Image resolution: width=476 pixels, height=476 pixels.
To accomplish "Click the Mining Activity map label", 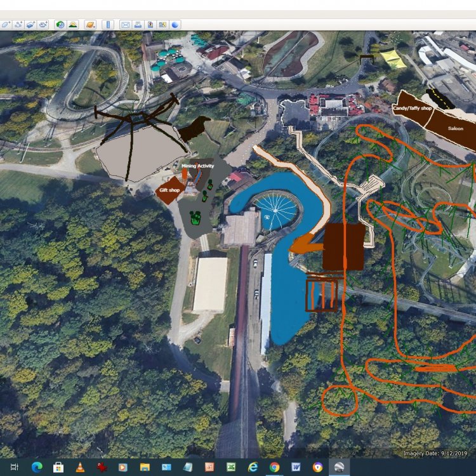I will click(x=197, y=166).
